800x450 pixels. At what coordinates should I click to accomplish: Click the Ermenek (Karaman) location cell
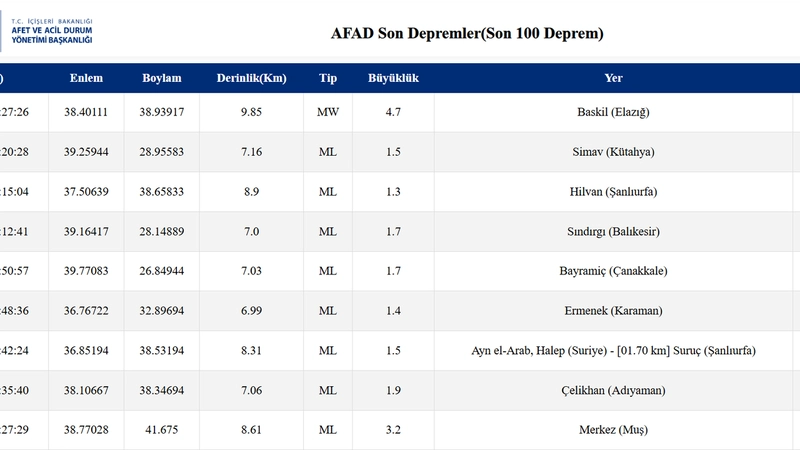(613, 311)
